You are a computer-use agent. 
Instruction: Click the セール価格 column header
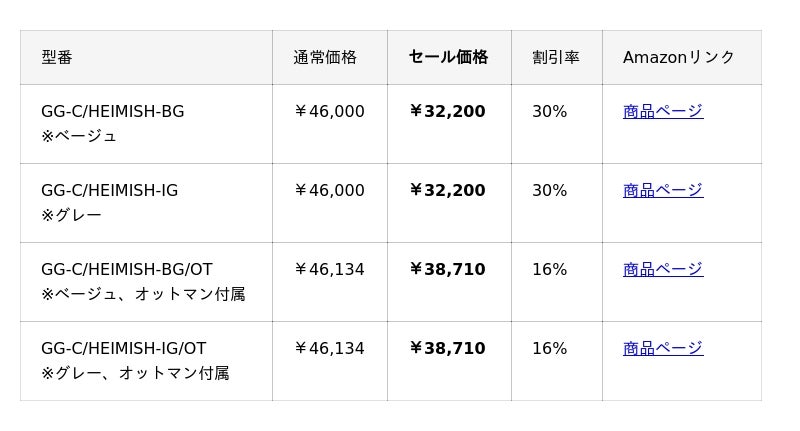pos(448,57)
